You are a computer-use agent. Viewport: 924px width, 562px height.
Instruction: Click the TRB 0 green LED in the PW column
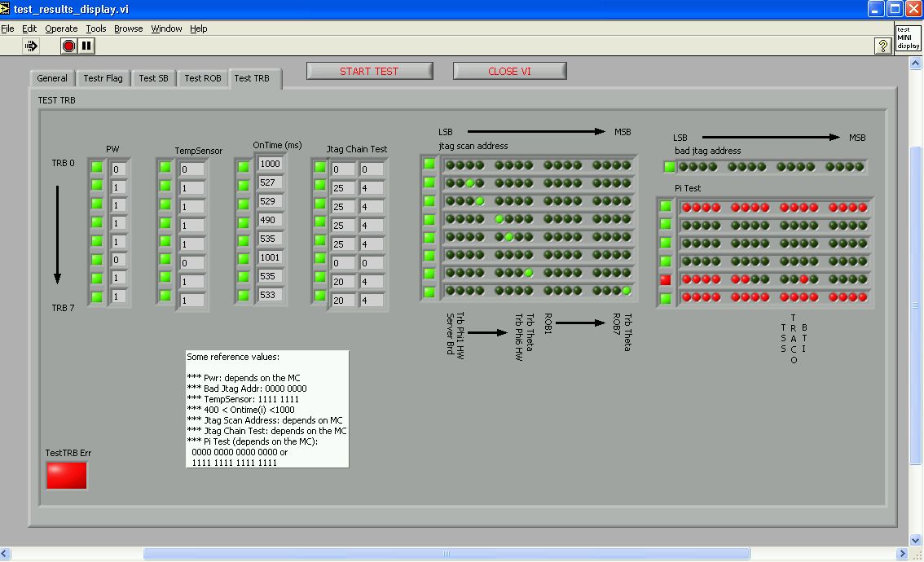point(97,168)
